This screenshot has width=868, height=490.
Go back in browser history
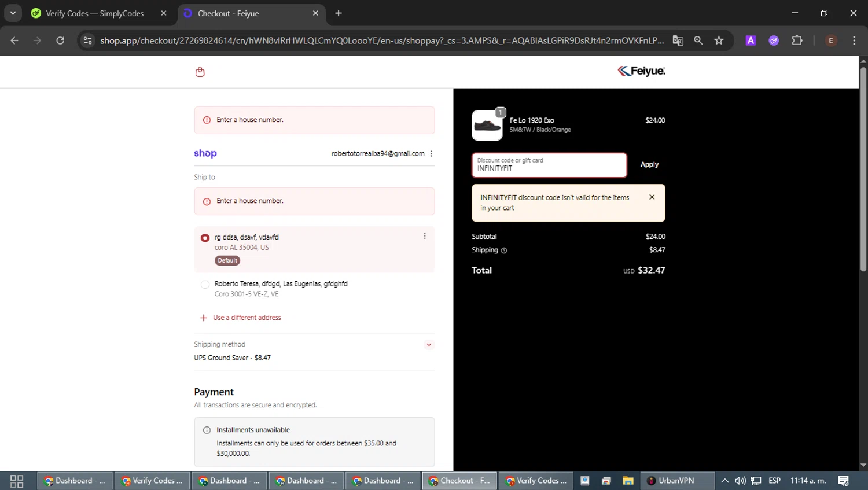tap(14, 40)
